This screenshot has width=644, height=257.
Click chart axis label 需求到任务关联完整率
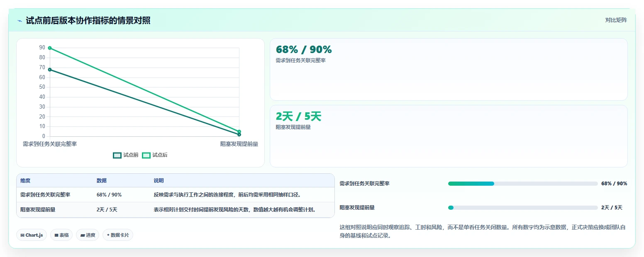[50, 144]
